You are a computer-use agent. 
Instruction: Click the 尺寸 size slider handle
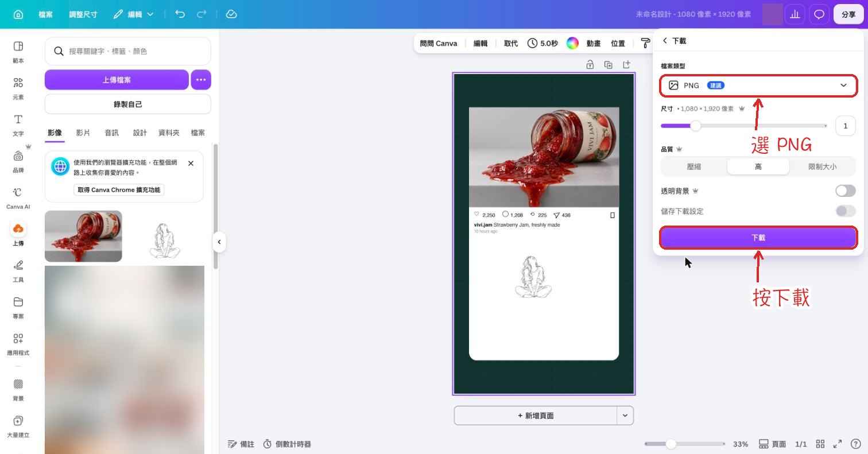(x=695, y=126)
